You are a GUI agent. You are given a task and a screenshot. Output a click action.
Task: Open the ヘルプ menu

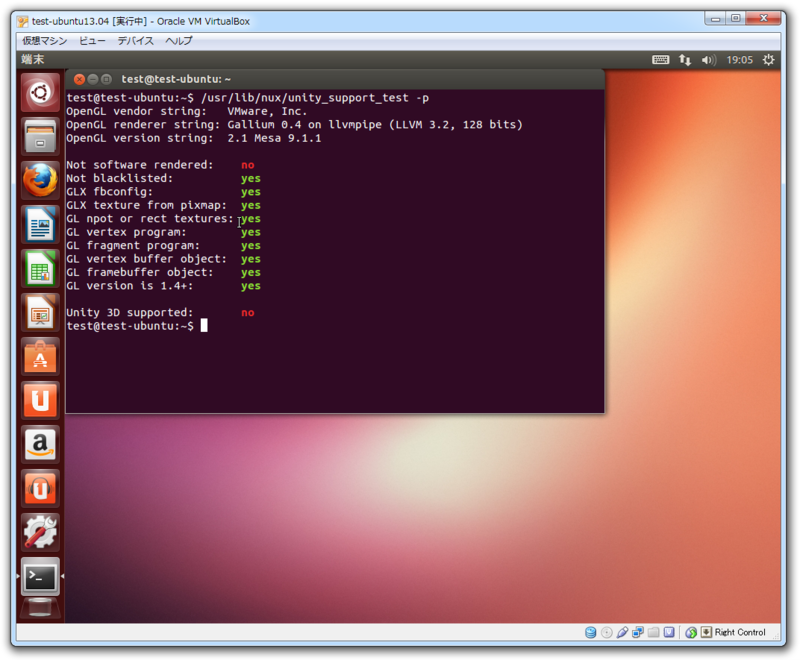[179, 41]
